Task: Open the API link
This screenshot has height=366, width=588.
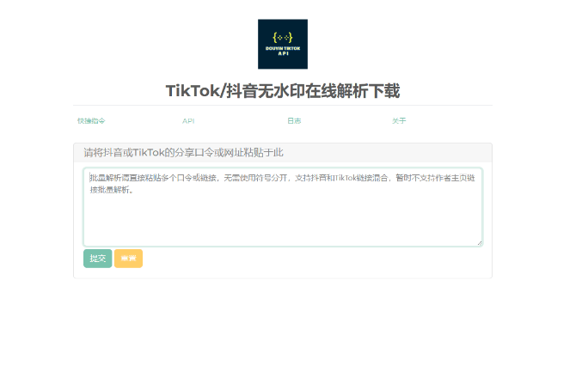Action: (x=188, y=121)
